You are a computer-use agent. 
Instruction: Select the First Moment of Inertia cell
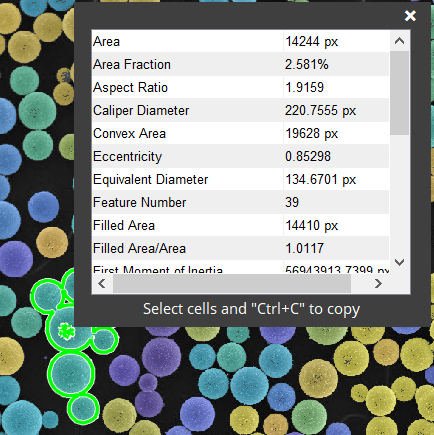tap(187, 267)
